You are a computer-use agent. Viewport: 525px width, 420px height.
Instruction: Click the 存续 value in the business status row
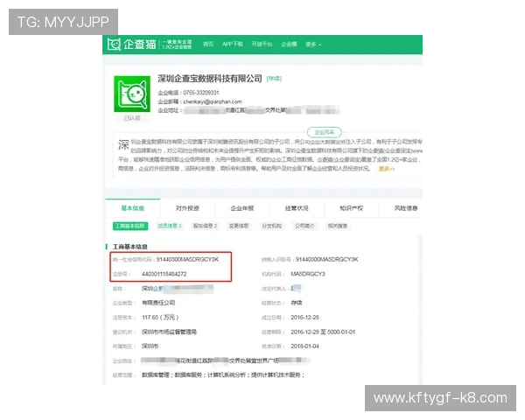pyautogui.click(x=297, y=303)
